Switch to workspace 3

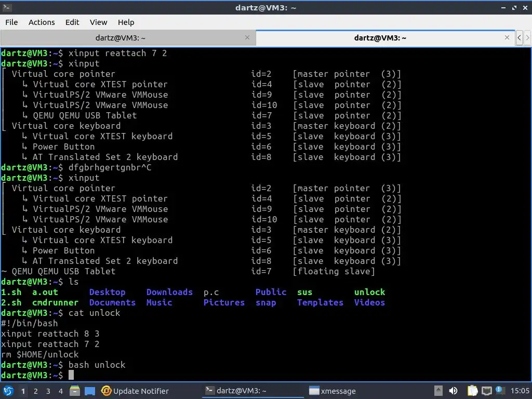[48, 391]
